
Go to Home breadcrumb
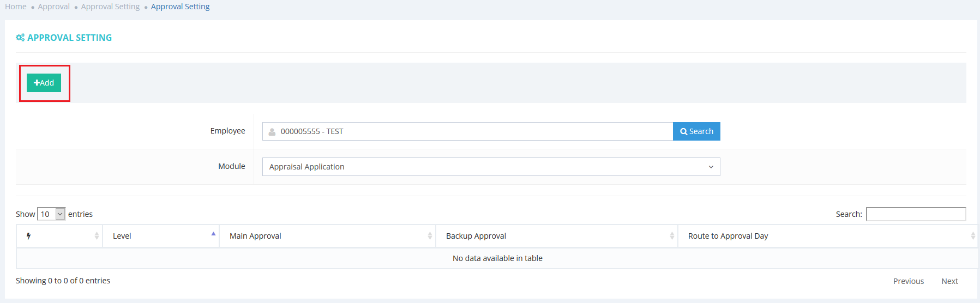pyautogui.click(x=16, y=7)
